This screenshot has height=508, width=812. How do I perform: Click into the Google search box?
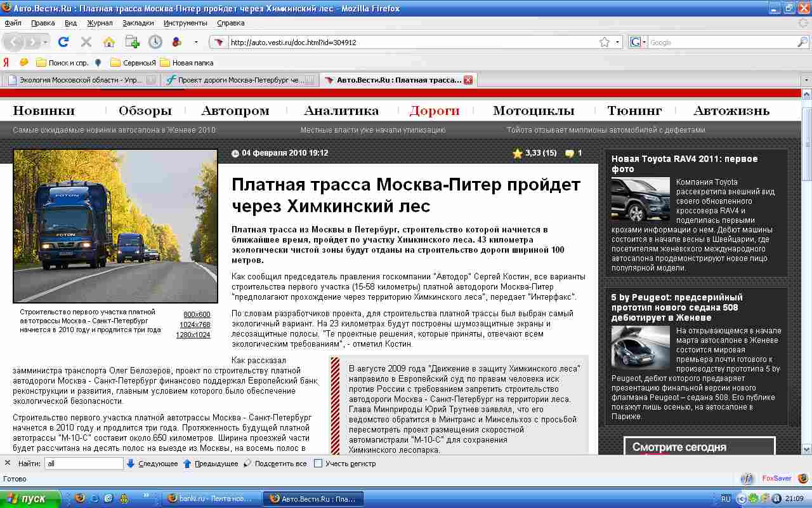point(722,43)
